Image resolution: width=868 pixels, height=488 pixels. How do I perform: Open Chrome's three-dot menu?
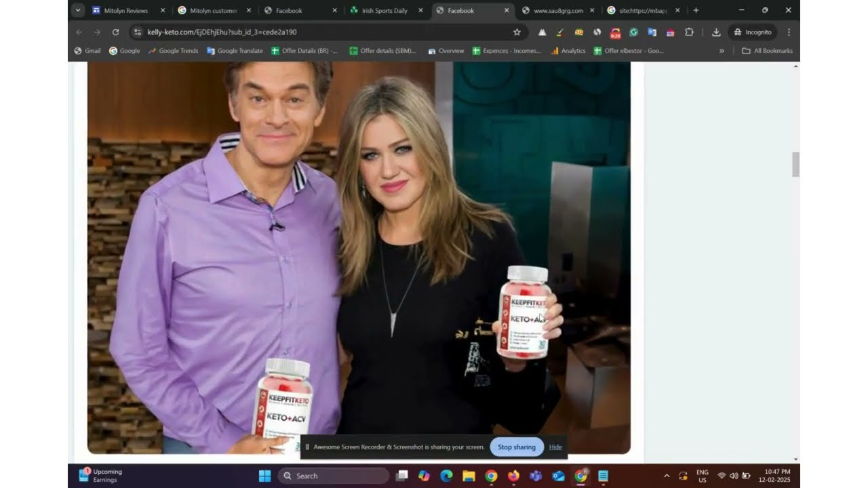coord(789,32)
